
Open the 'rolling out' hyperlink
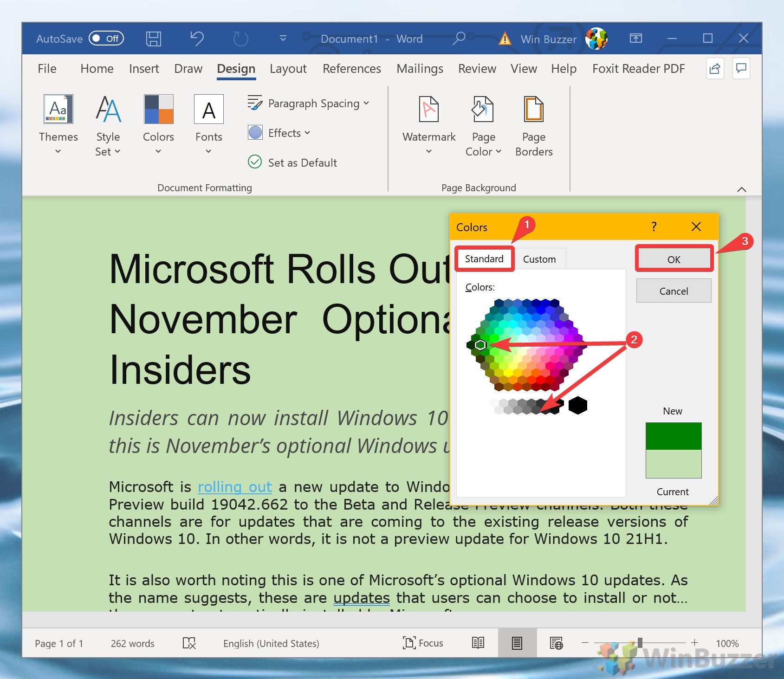(x=235, y=487)
